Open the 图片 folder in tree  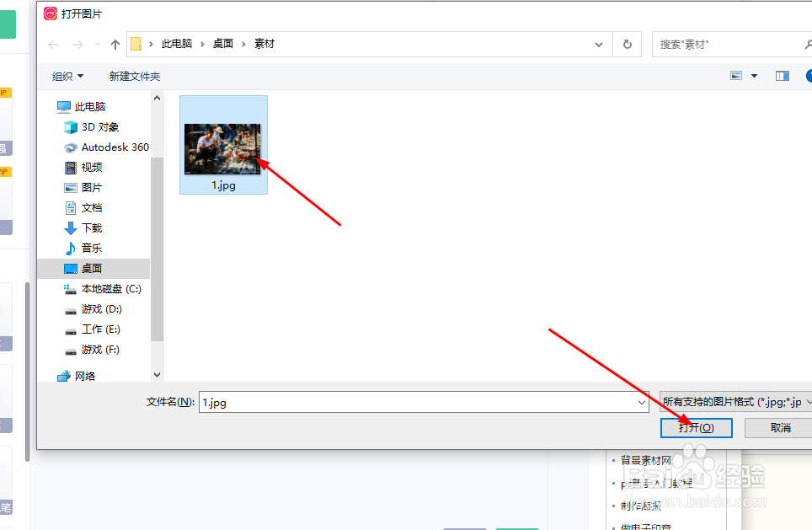coord(83,188)
